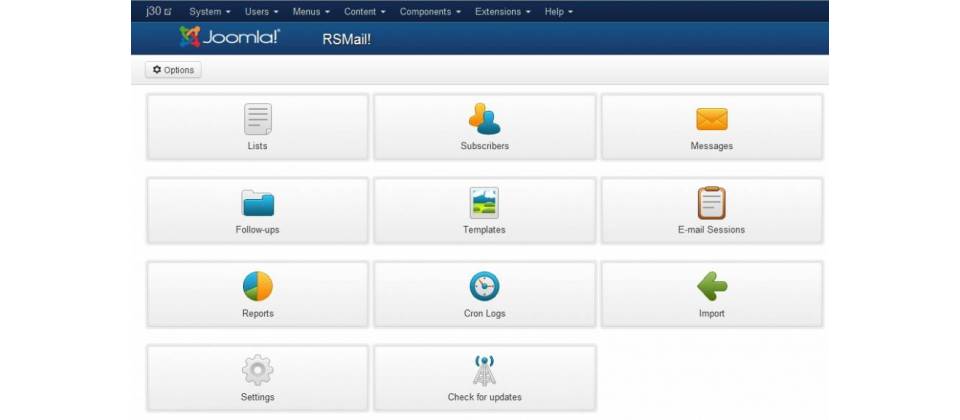Image resolution: width=960 pixels, height=420 pixels.
Task: Open the Components dropdown menu
Action: [430, 12]
